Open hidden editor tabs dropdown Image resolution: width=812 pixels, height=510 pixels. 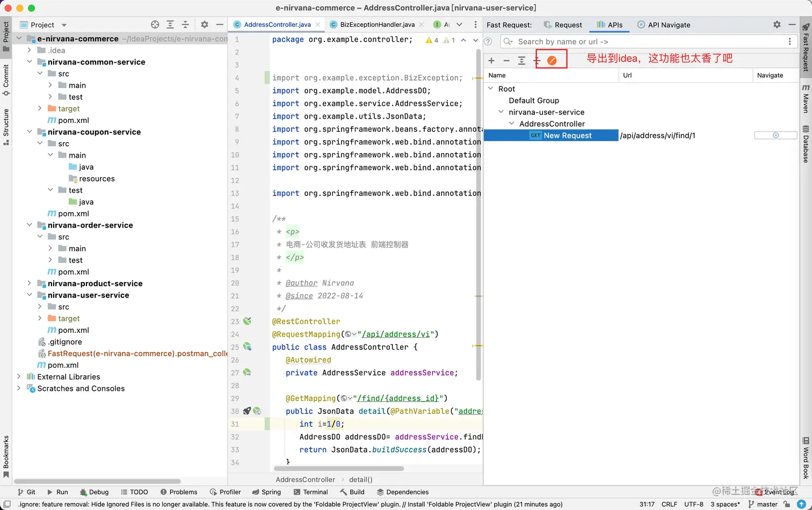point(459,25)
